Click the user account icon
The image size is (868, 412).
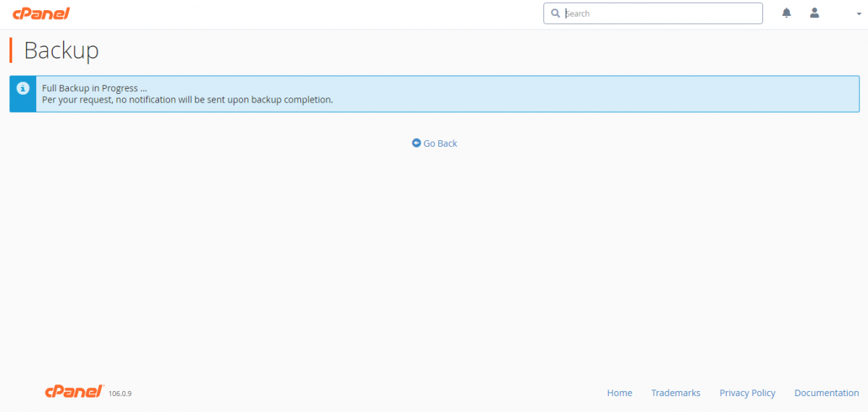pos(814,13)
